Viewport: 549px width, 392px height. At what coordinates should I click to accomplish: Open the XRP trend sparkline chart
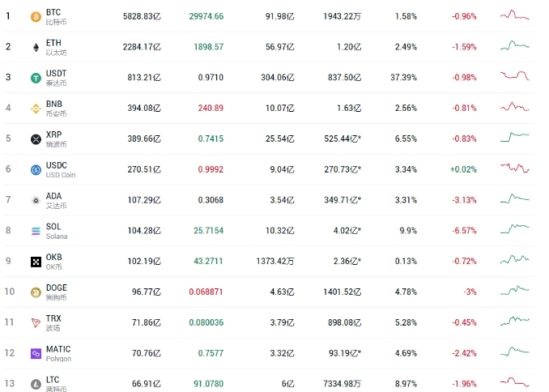click(515, 137)
